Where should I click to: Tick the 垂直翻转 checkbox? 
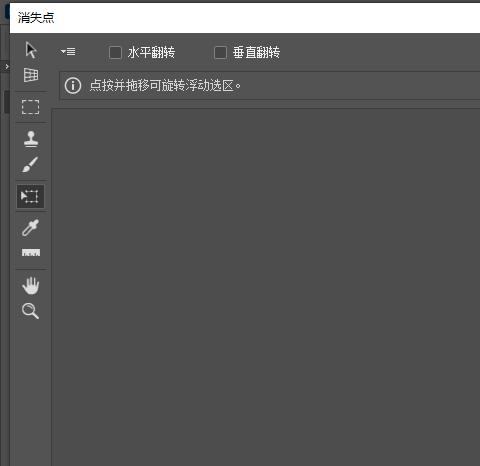point(220,53)
